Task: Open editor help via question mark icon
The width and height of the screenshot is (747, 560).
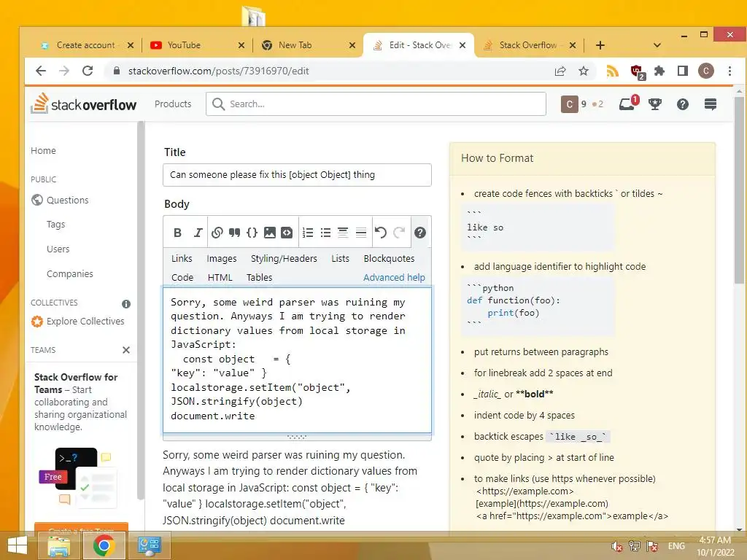Action: 419,233
